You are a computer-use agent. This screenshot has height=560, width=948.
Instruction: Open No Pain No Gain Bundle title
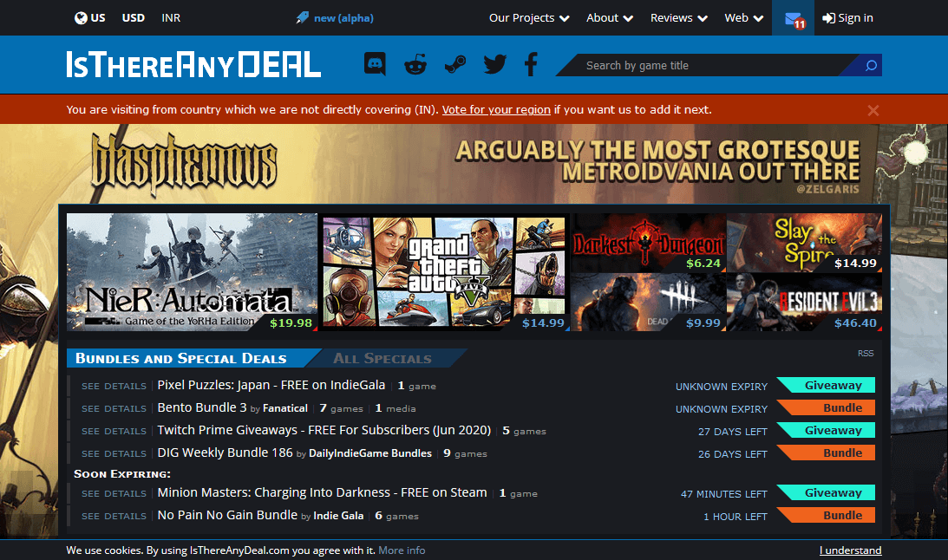click(227, 515)
